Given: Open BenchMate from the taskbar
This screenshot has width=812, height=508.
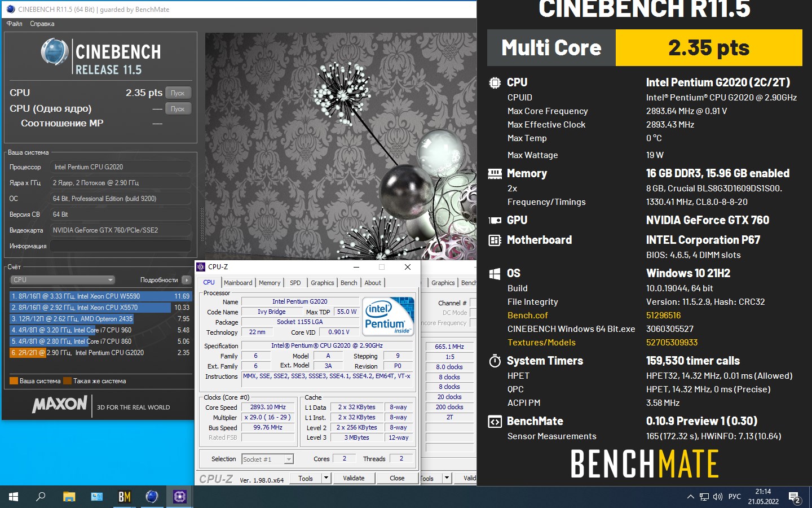Looking at the screenshot, I should (124, 497).
